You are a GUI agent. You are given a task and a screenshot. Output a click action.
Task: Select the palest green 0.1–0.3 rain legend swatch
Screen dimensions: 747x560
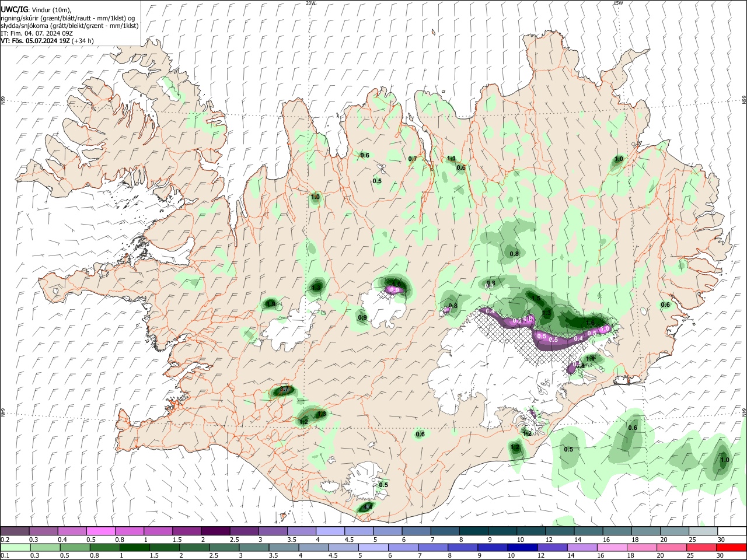pos(15,548)
